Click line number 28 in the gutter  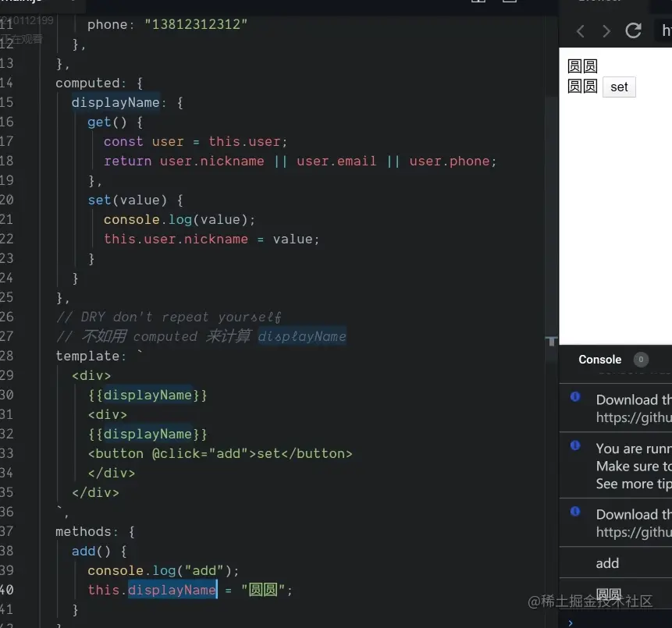coord(6,356)
